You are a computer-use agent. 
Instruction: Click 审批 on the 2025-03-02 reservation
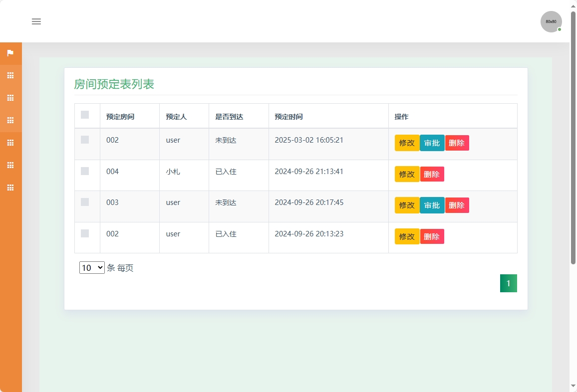pyautogui.click(x=432, y=143)
